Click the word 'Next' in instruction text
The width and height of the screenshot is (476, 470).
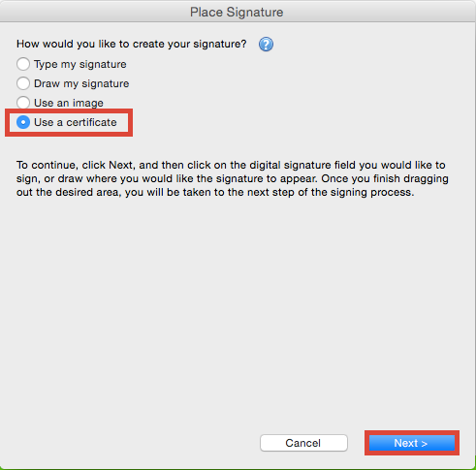click(x=121, y=165)
